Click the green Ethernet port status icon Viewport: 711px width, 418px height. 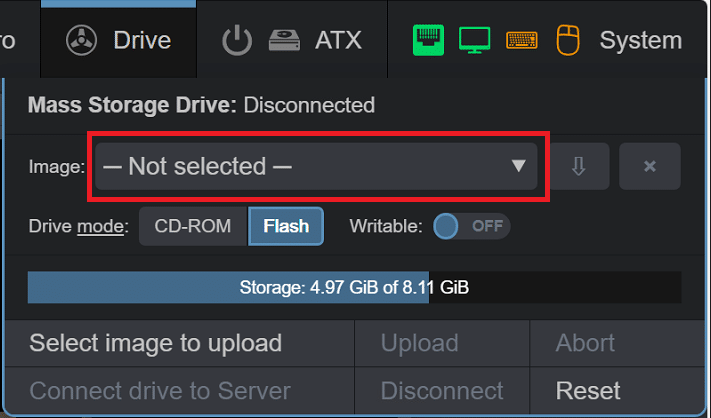coord(429,40)
